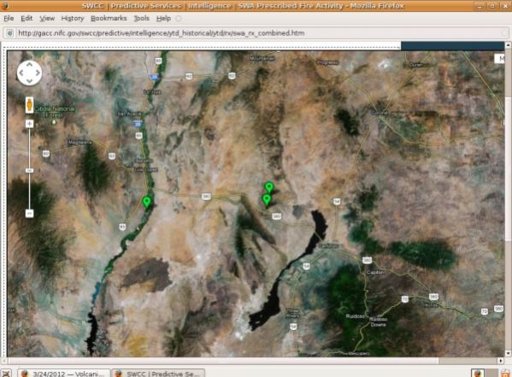Click the Capitan map label

tap(375, 272)
